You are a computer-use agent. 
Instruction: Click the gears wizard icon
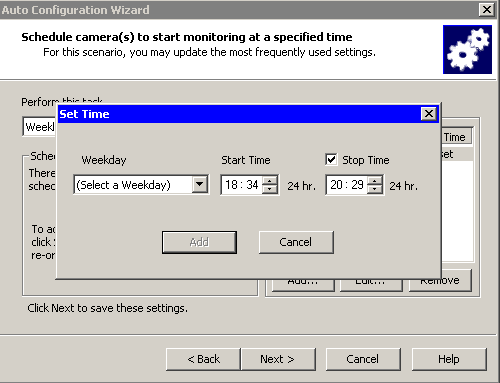[467, 49]
